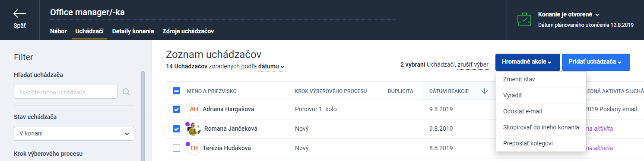644x161 pixels.
Task: Click the Adriana Hargašová AH avatar
Action: (194, 109)
